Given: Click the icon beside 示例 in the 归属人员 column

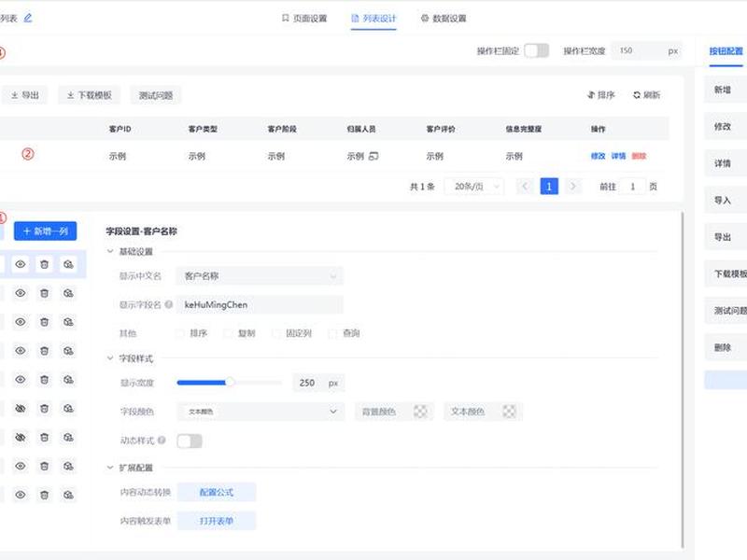Looking at the screenshot, I should [x=374, y=156].
